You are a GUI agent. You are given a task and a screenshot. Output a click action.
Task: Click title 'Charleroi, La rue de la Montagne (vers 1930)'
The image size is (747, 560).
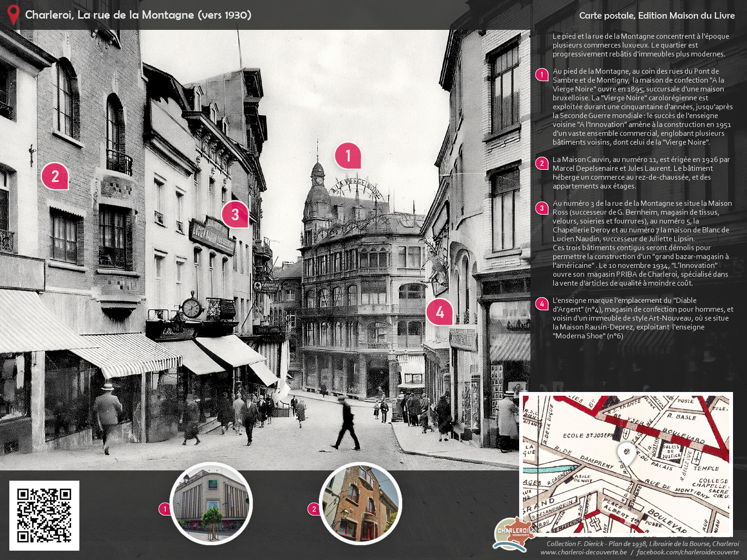(138, 15)
